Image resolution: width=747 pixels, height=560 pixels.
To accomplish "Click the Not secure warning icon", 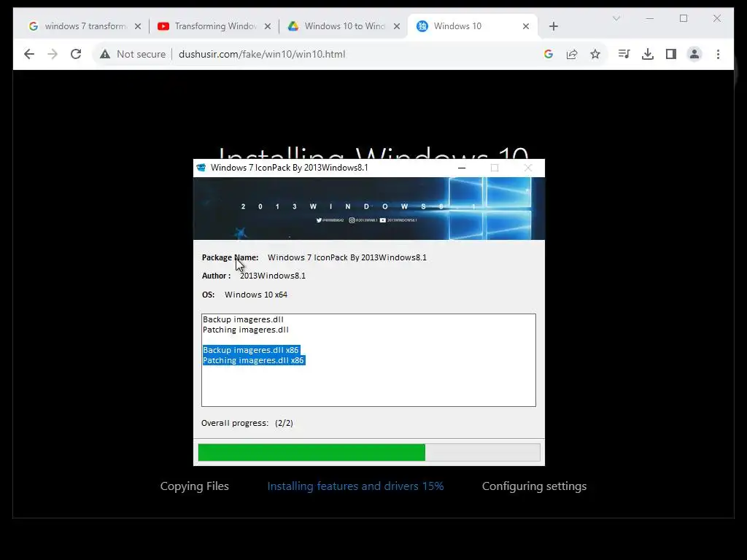I will (x=105, y=54).
